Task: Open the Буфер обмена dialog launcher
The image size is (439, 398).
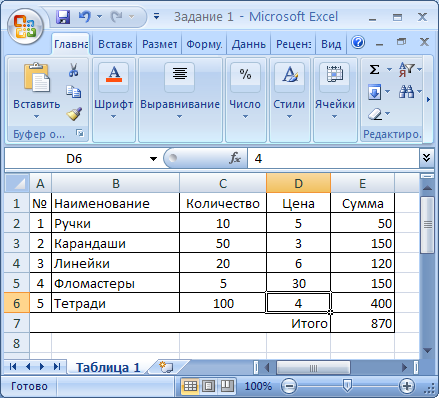Action: point(80,133)
